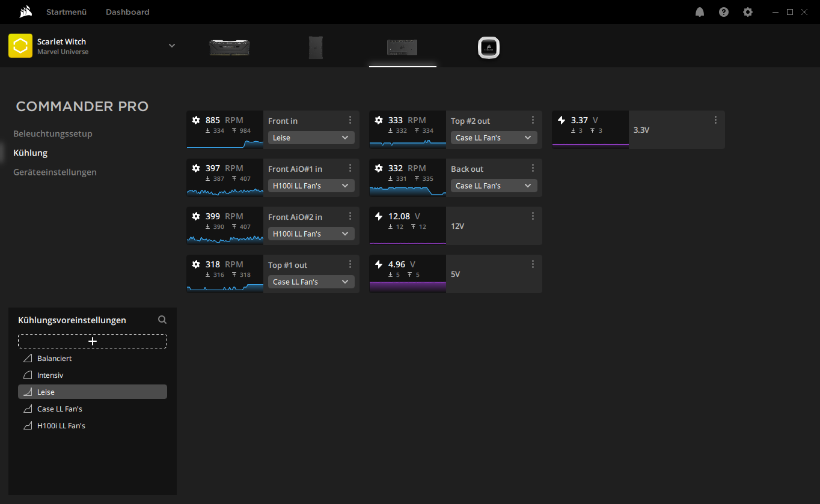Click the Front AiO#1 in label
The image size is (820, 504).
click(295, 169)
